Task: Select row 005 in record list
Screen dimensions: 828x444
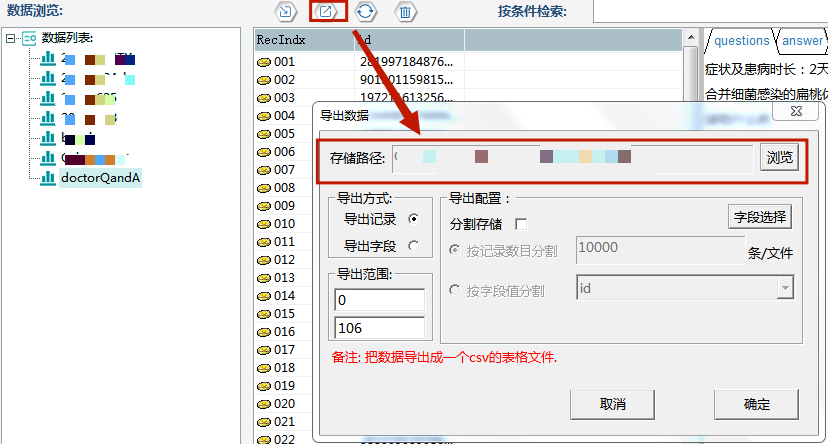Action: pos(284,134)
